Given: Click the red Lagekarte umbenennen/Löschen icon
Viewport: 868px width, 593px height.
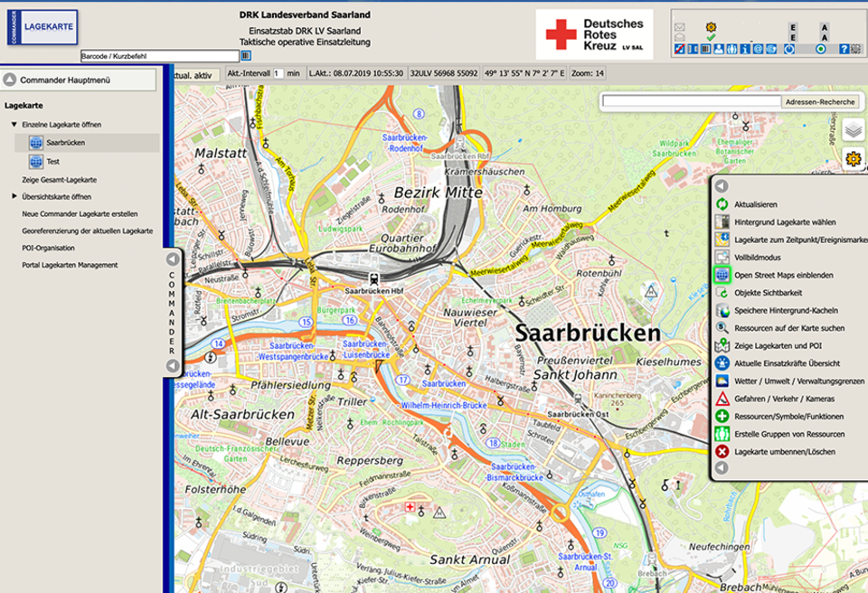Looking at the screenshot, I should 722,451.
